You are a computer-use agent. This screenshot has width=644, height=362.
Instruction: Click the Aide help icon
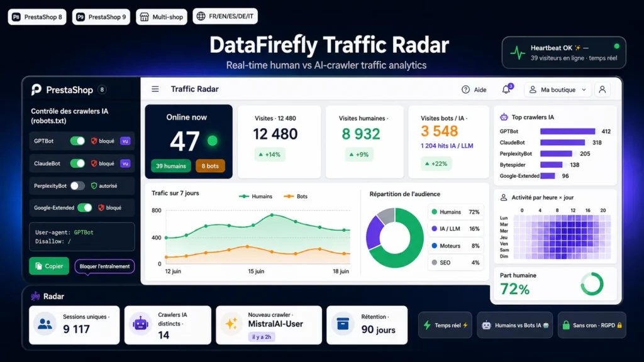465,89
